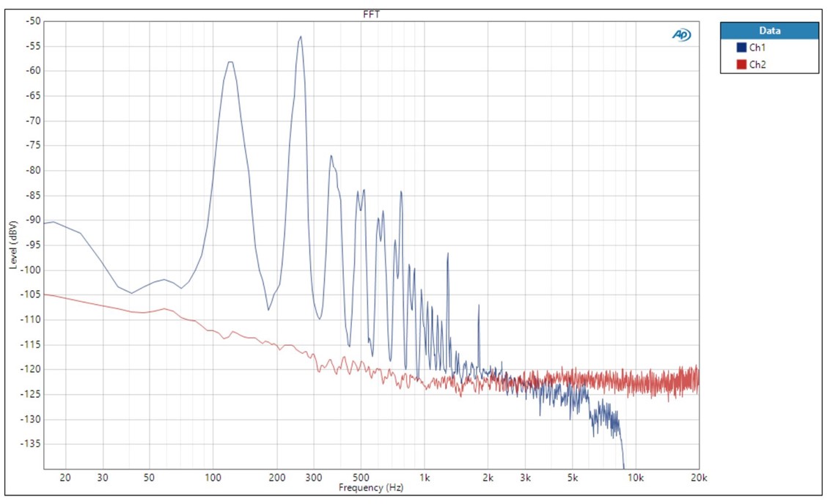830x504 pixels.
Task: Click the -120 tick on level axis
Action: (x=31, y=369)
